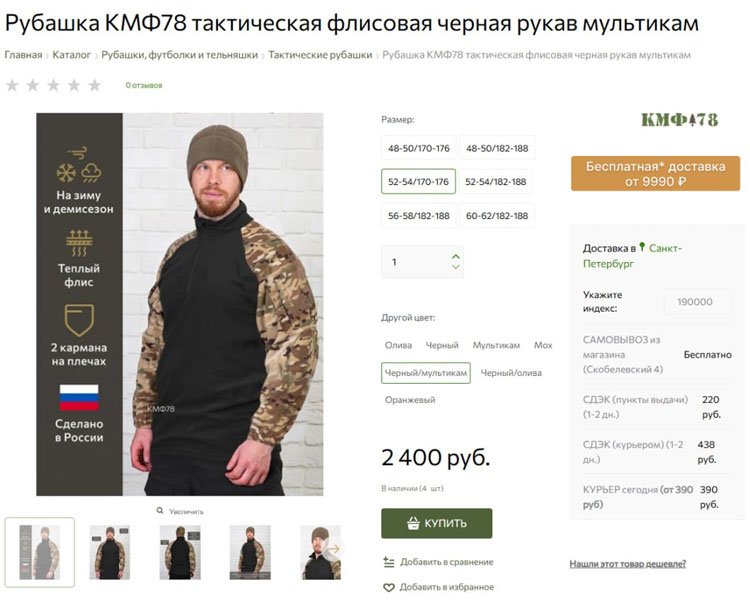Click the heart icon to add to favorites

tap(389, 587)
